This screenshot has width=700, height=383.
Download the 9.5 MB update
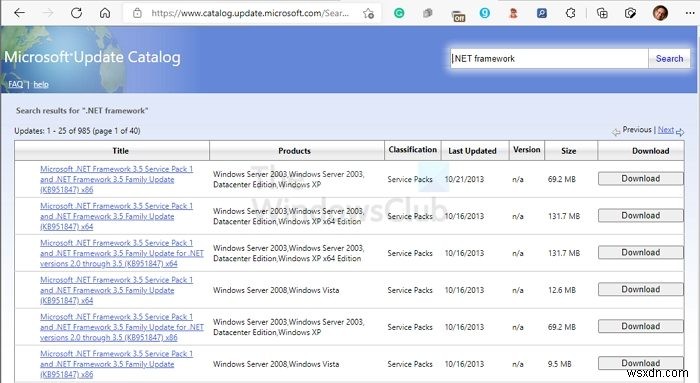pos(641,362)
